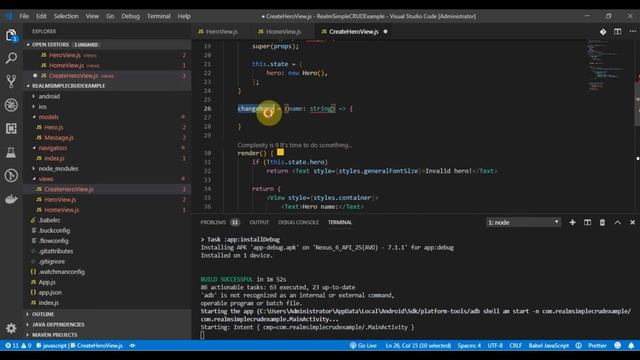The height and width of the screenshot is (360, 640).
Task: Open the Debug view in activity bar
Action: coord(11,105)
